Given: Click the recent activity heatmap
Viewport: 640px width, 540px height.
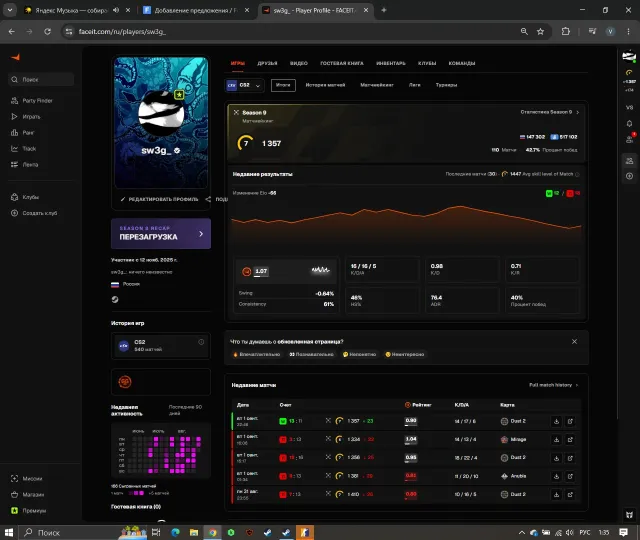Looking at the screenshot, I should pos(161,451).
